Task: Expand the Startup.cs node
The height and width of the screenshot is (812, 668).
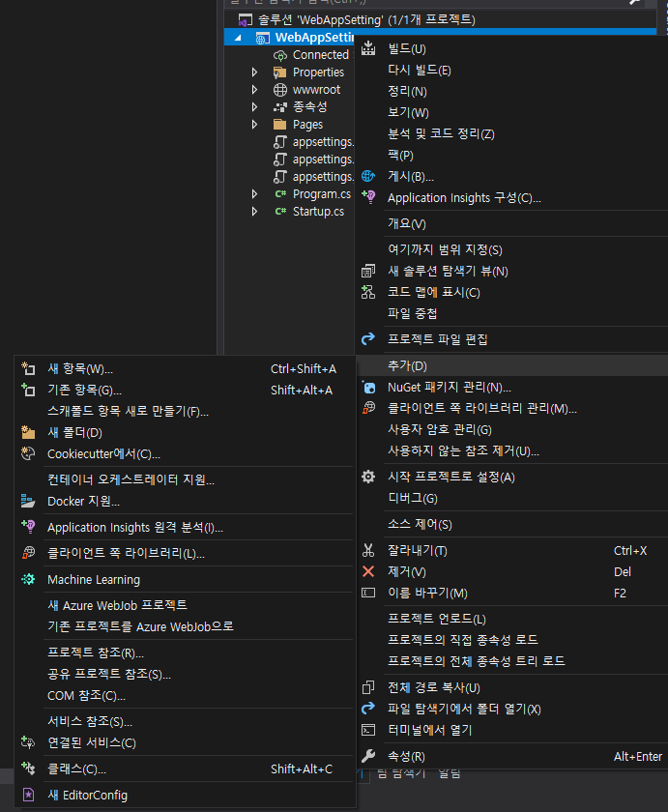Action: 254,212
